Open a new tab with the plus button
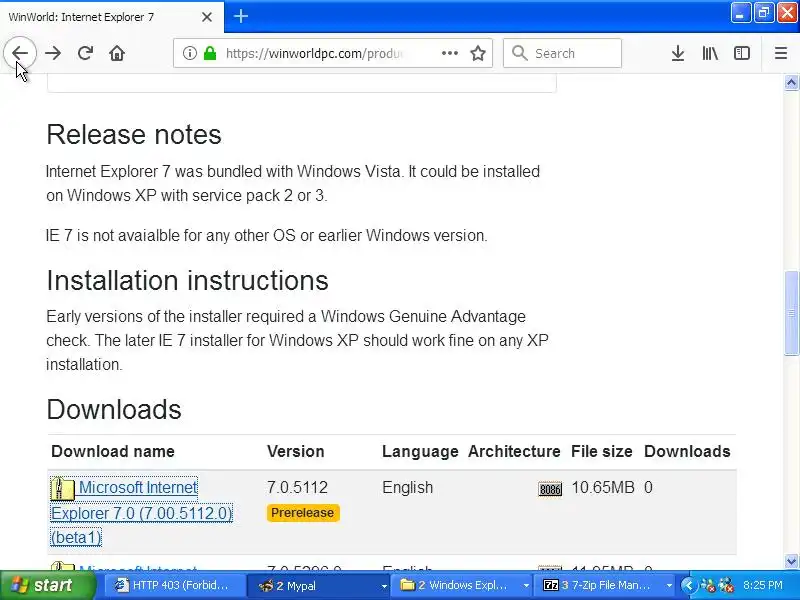800x600 pixels. point(241,16)
